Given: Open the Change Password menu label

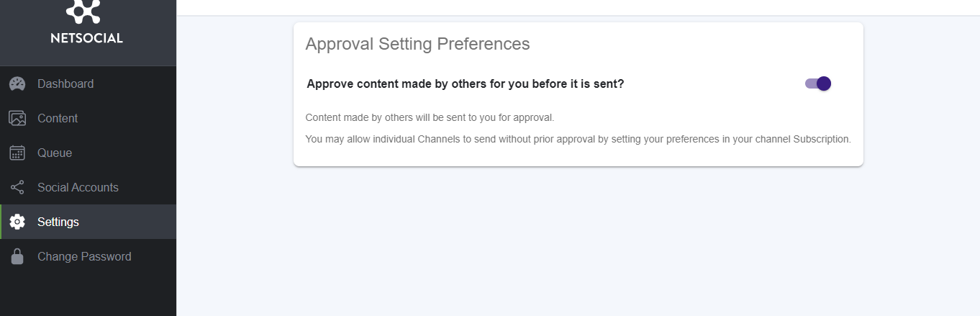Looking at the screenshot, I should 84,256.
